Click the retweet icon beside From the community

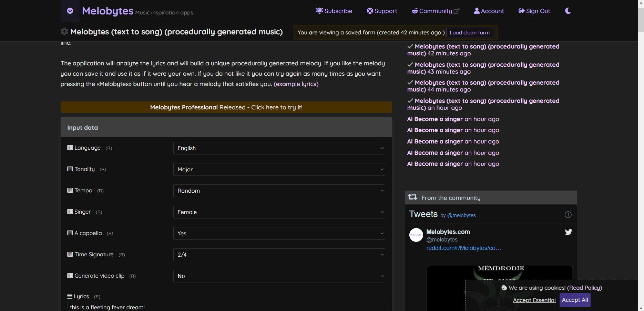point(412,197)
